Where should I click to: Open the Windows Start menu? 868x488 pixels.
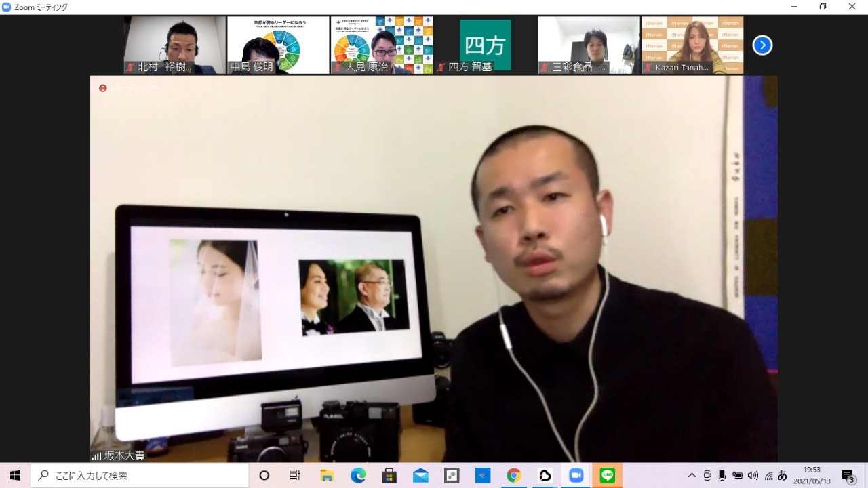pos(16,475)
